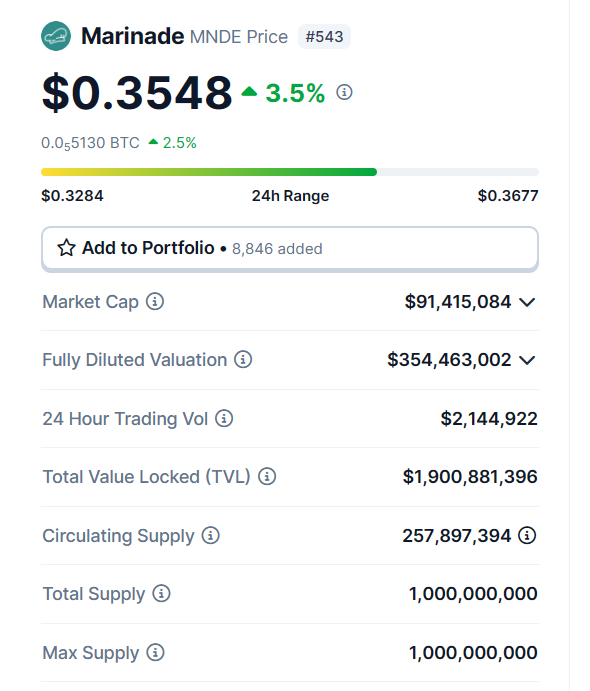590x691 pixels.
Task: Click Add to Portfolio button
Action: click(290, 249)
